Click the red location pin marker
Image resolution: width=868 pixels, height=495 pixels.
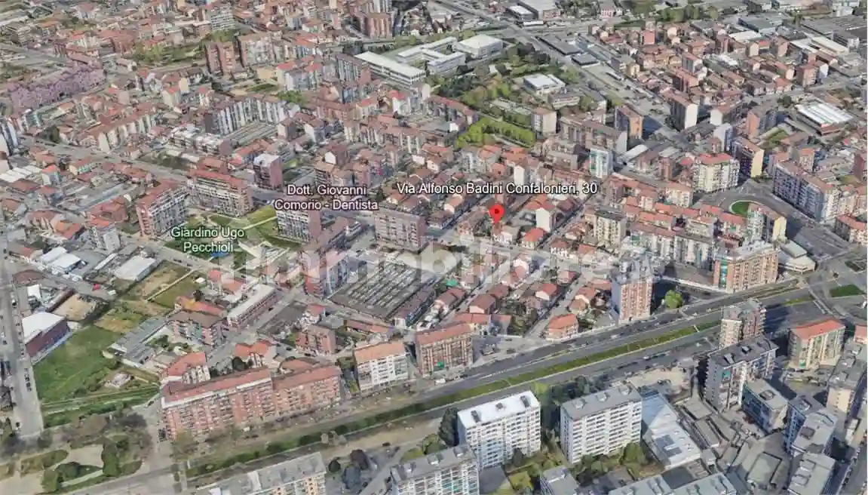tap(496, 213)
